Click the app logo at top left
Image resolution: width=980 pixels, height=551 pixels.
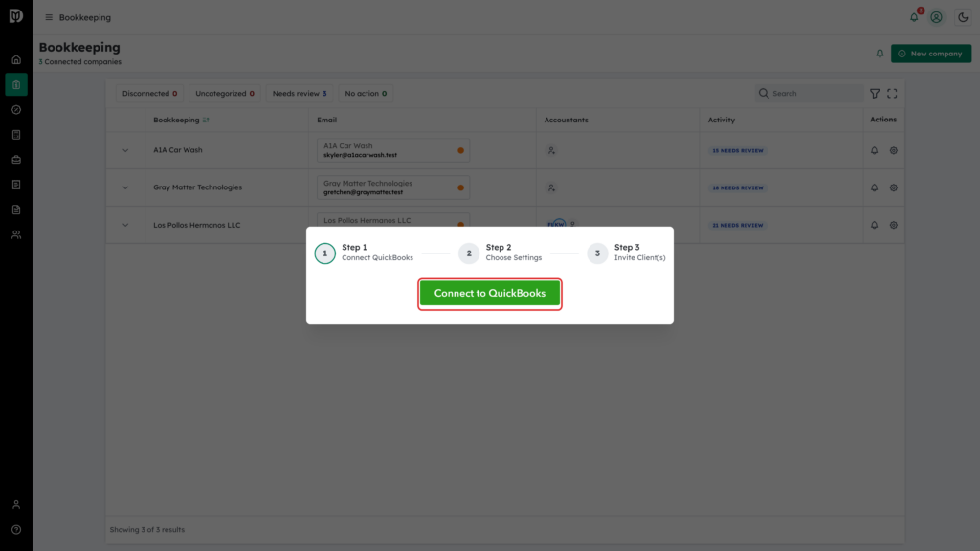click(16, 15)
